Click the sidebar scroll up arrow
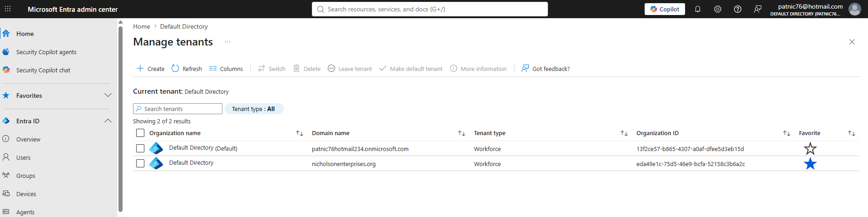 (120, 22)
